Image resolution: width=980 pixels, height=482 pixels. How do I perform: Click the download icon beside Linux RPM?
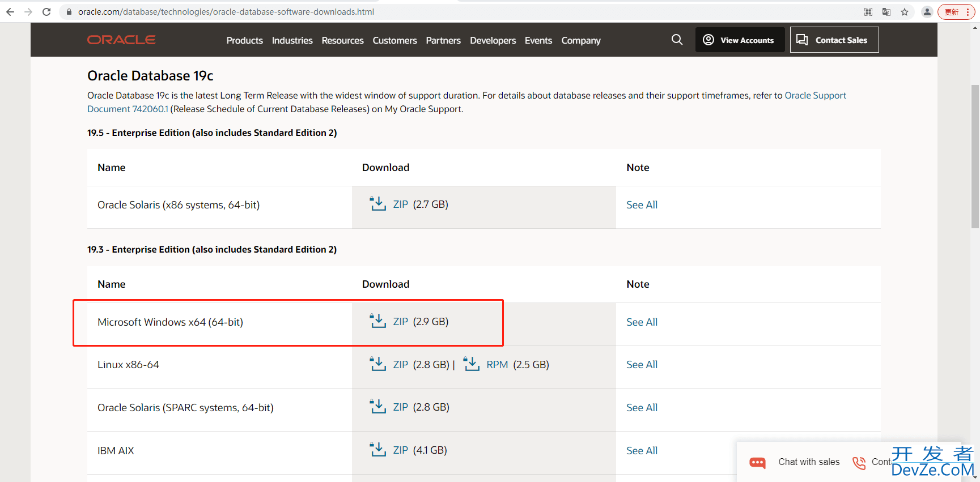coord(471,364)
